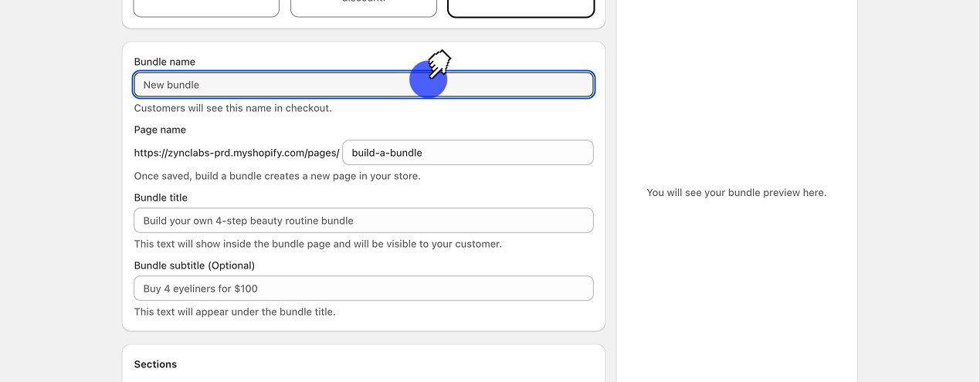Screen dimensions: 980x382
Task: Click the zynclabs-prd.myshopify.com URL prefix text
Action: [236, 153]
